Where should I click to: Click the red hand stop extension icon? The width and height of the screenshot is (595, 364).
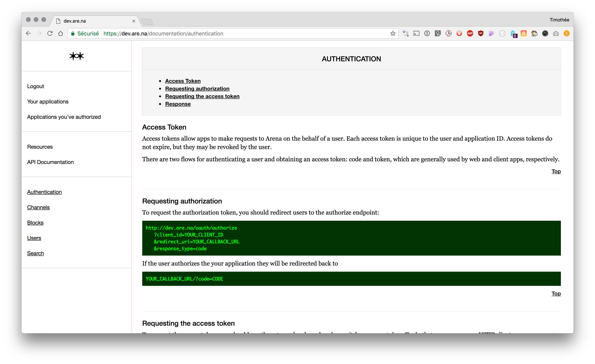[459, 33]
